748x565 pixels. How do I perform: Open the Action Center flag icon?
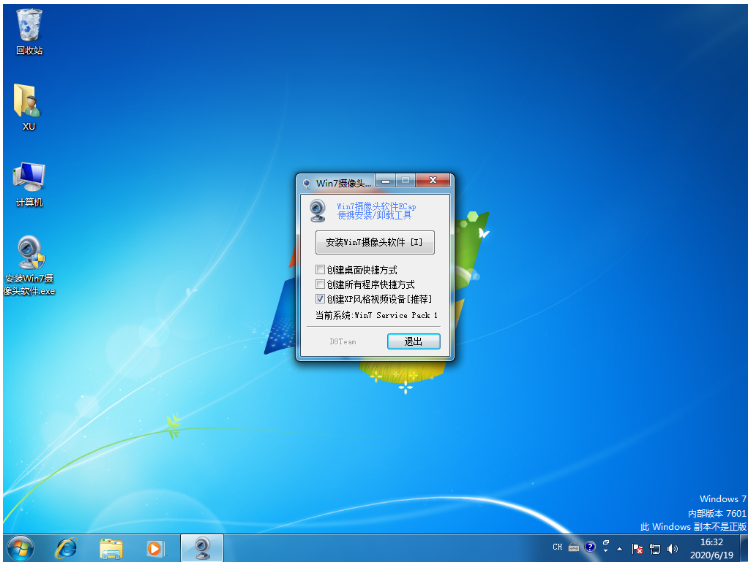(637, 548)
